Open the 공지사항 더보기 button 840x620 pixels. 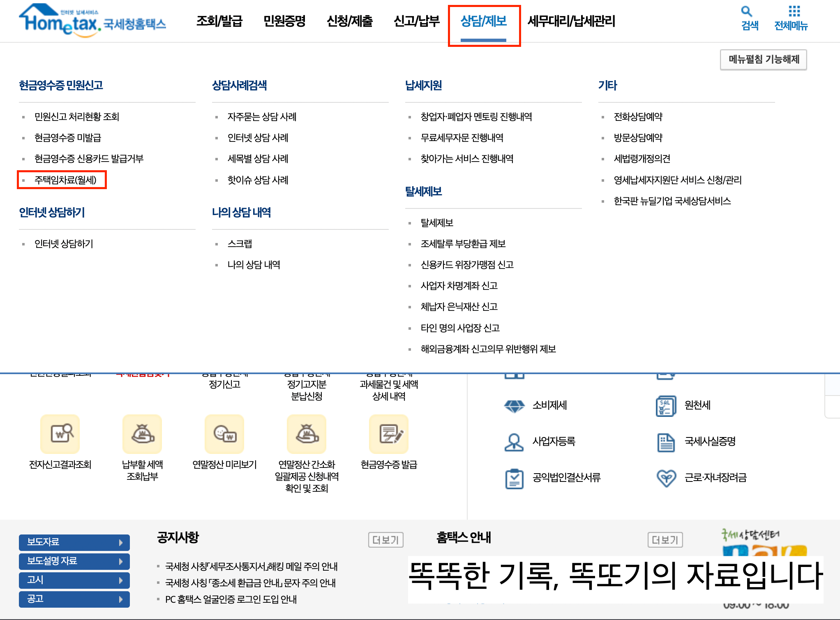click(385, 540)
